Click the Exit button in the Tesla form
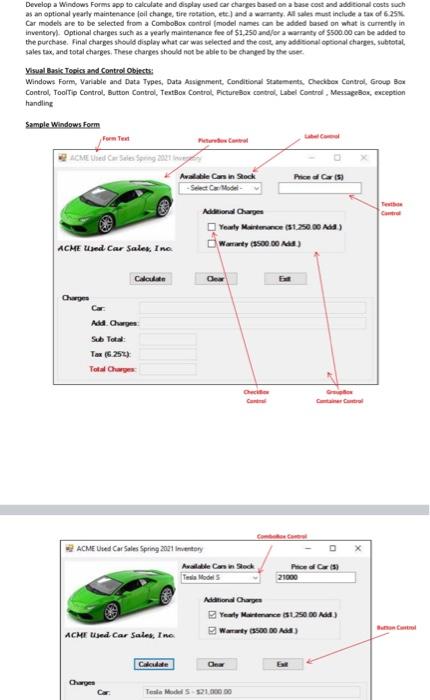430x700 pixels. click(x=283, y=664)
